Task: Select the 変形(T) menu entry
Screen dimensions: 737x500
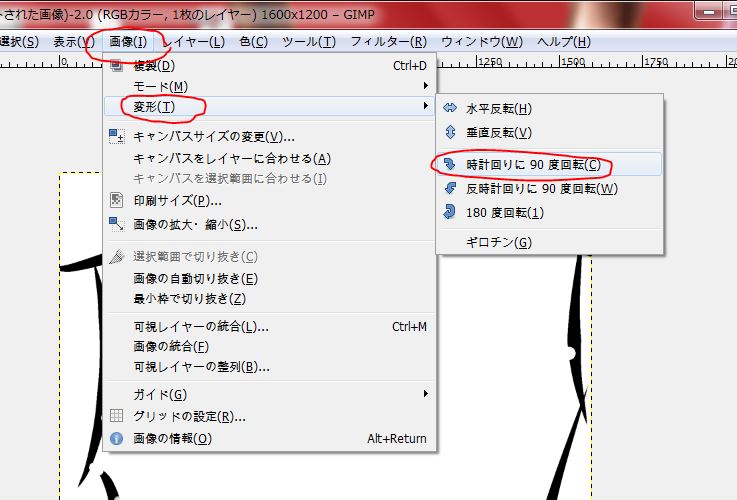Action: click(x=269, y=106)
